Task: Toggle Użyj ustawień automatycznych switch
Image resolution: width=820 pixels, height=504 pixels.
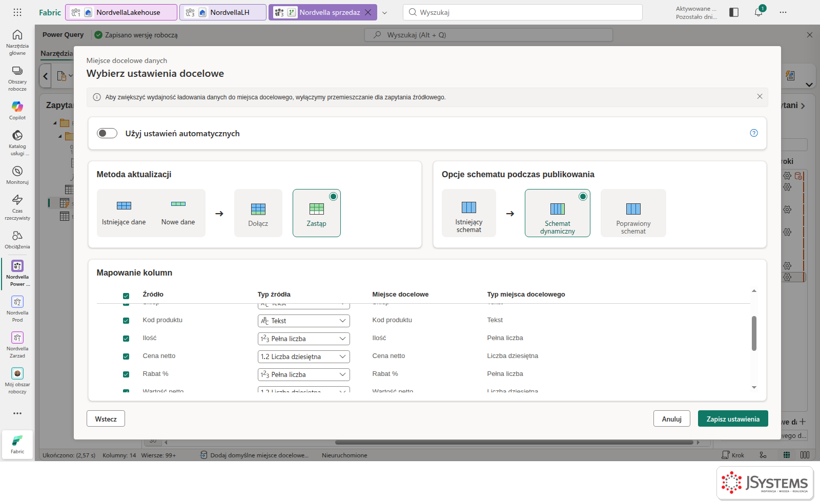Action: click(x=107, y=133)
